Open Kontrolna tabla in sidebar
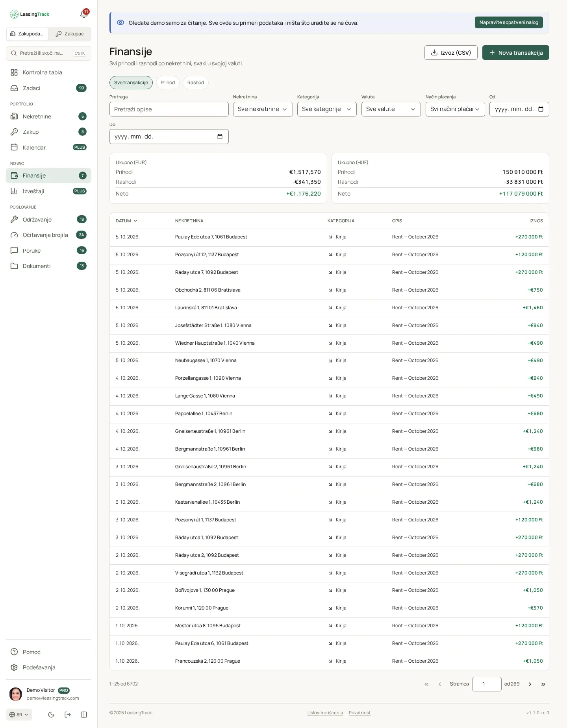 (x=48, y=72)
